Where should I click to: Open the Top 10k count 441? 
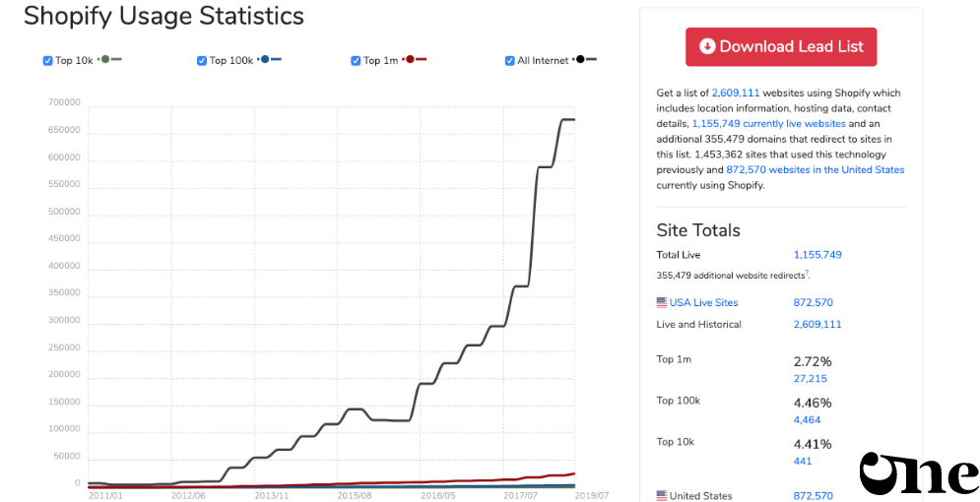point(803,462)
